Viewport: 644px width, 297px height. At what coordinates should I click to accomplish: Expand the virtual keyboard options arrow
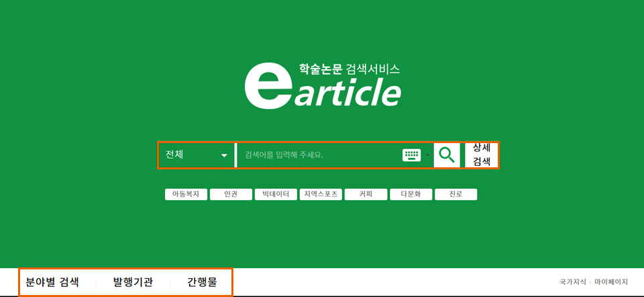(427, 155)
